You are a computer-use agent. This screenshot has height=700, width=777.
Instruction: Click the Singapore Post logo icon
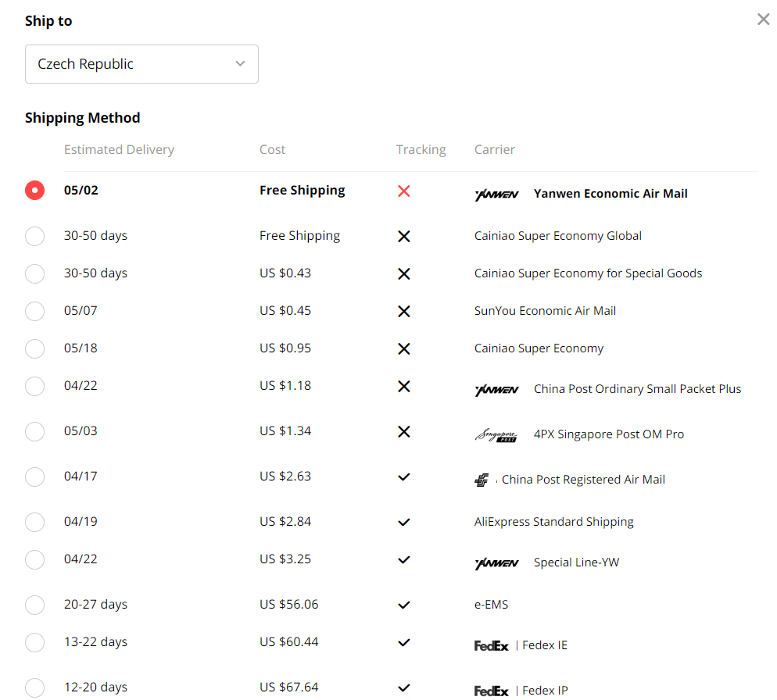click(496, 435)
